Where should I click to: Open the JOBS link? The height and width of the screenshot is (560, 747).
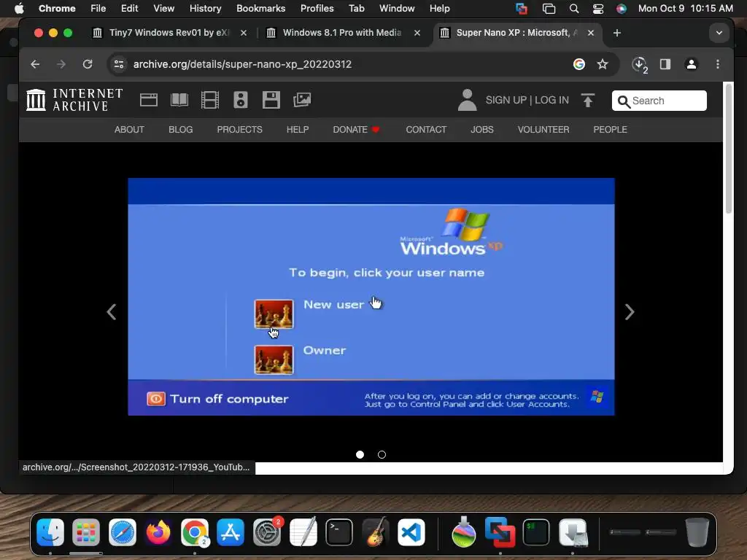pyautogui.click(x=482, y=130)
